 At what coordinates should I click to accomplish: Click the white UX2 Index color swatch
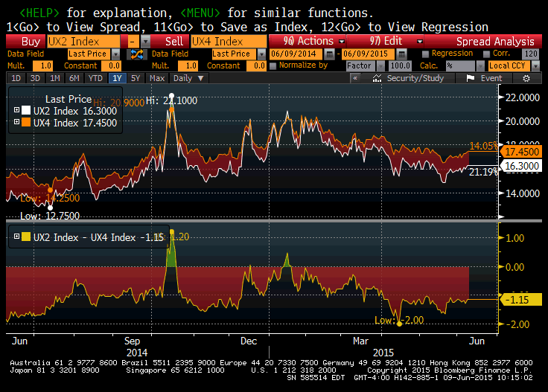pyautogui.click(x=27, y=111)
